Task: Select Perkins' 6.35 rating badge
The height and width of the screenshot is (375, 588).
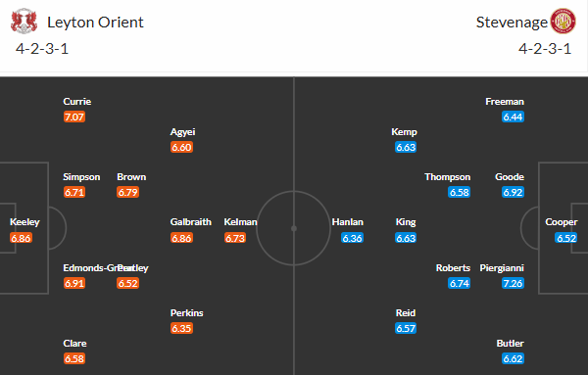Action: point(181,328)
